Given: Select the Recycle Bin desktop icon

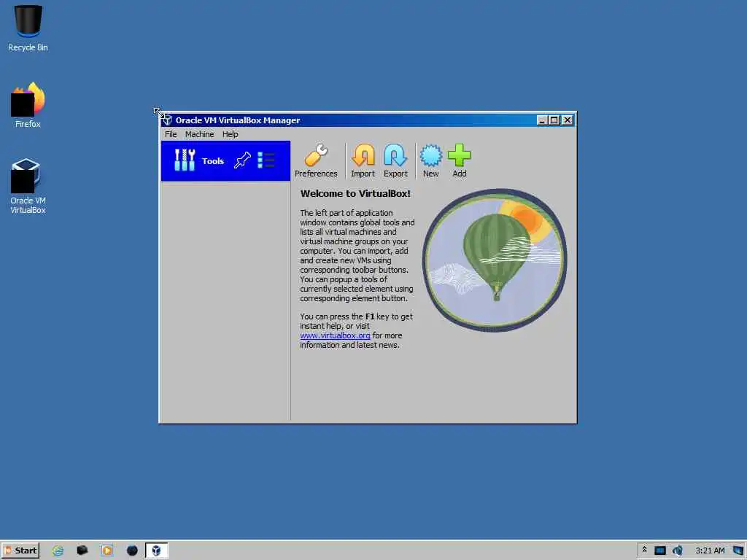Looking at the screenshot, I should tap(28, 28).
